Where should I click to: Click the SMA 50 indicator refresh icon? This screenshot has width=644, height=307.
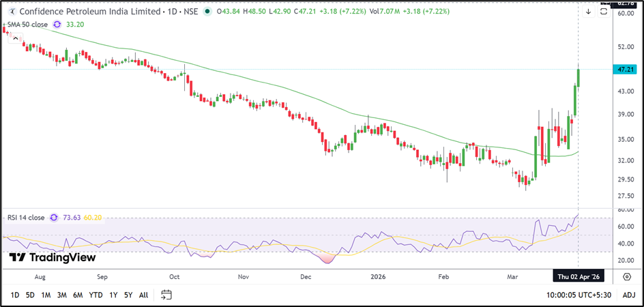[x=57, y=24]
